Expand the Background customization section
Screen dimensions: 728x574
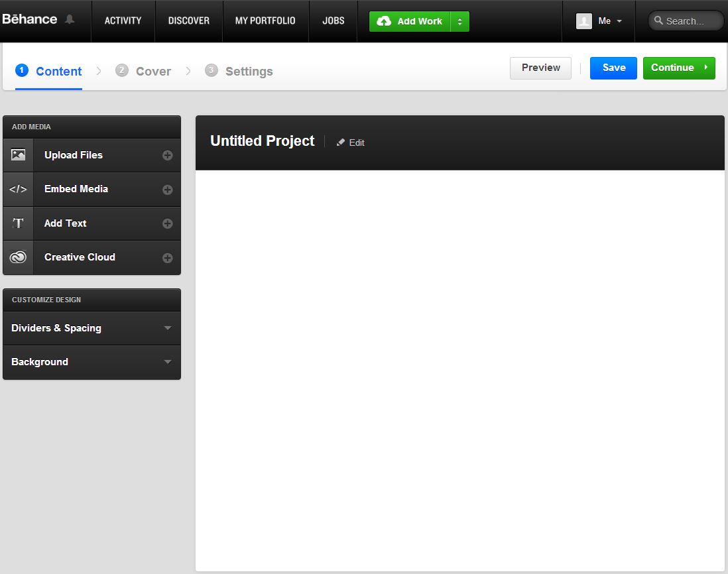[91, 362]
